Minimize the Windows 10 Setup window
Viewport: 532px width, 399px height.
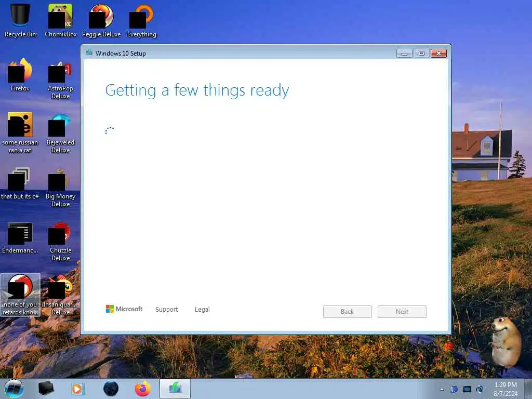click(404, 54)
